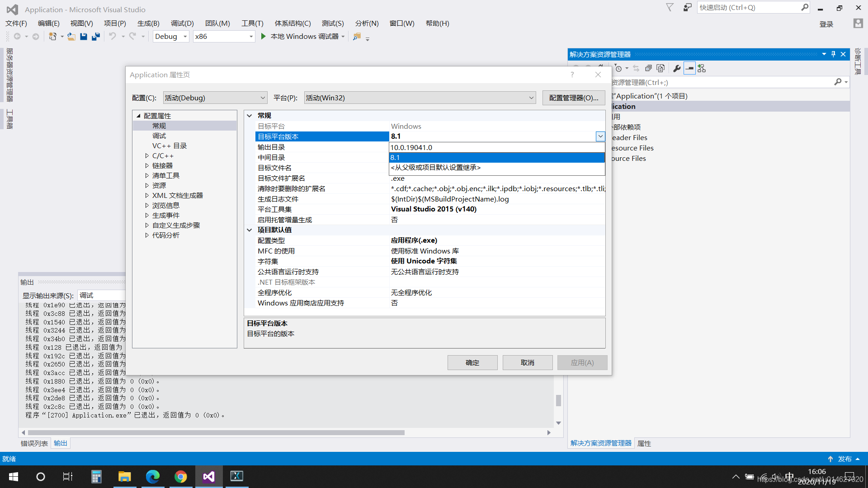Screen dimensions: 868x488
Task: Open the 配置(C) configuration dropdown
Action: [x=215, y=98]
